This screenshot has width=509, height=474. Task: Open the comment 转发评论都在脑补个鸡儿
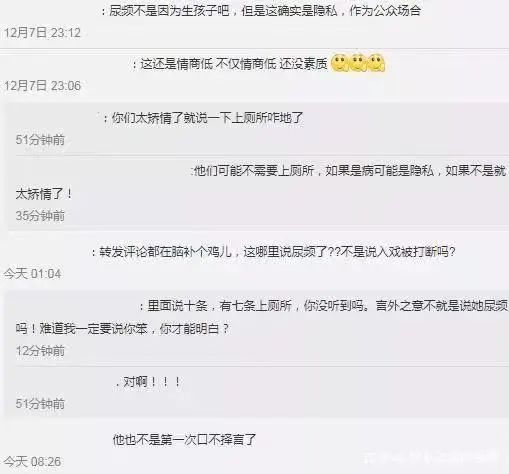point(274,251)
